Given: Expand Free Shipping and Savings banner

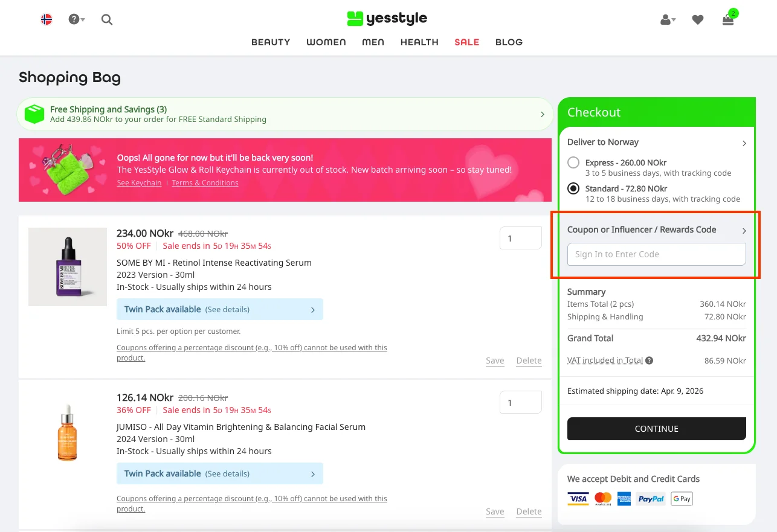Looking at the screenshot, I should click(285, 114).
